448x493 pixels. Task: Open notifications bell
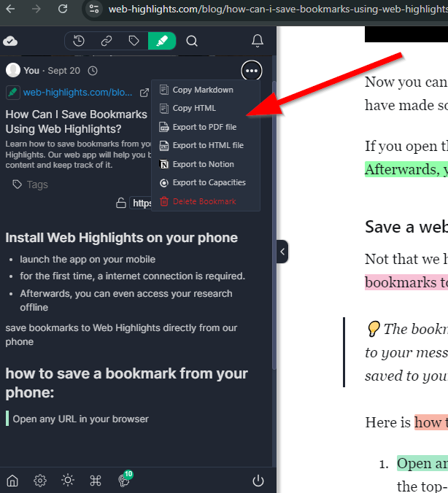(258, 41)
